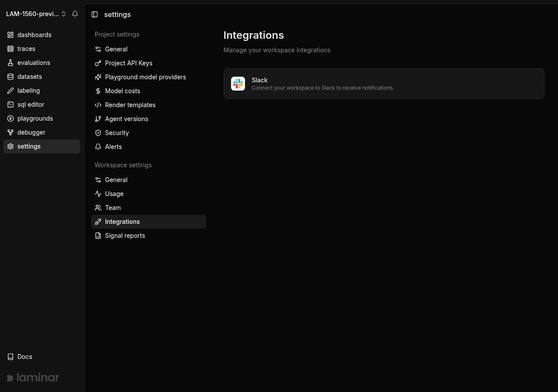This screenshot has width=558, height=392.
Task: Open Signal reports settings
Action: pos(149,236)
